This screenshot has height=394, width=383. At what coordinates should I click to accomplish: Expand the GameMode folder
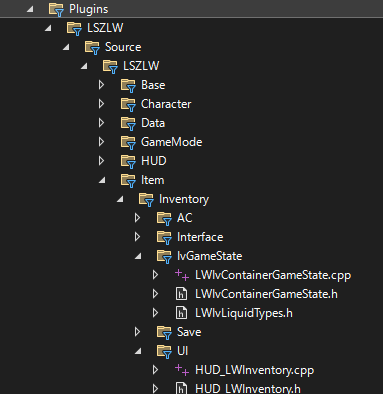tap(102, 142)
